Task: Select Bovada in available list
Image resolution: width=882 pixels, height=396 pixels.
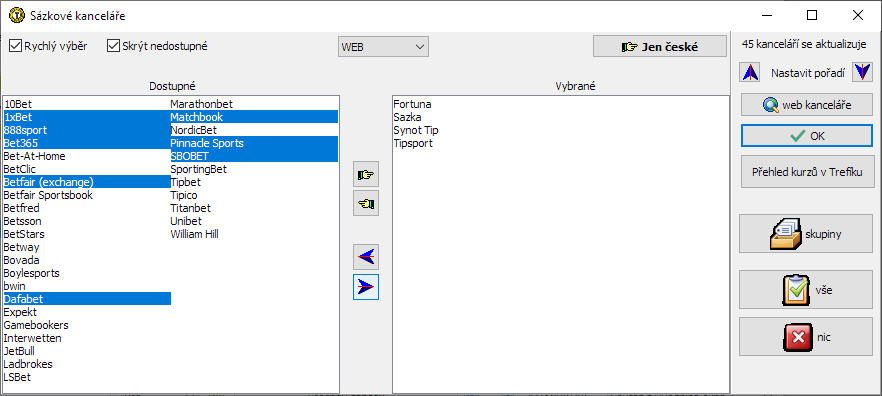Action: coord(87,260)
